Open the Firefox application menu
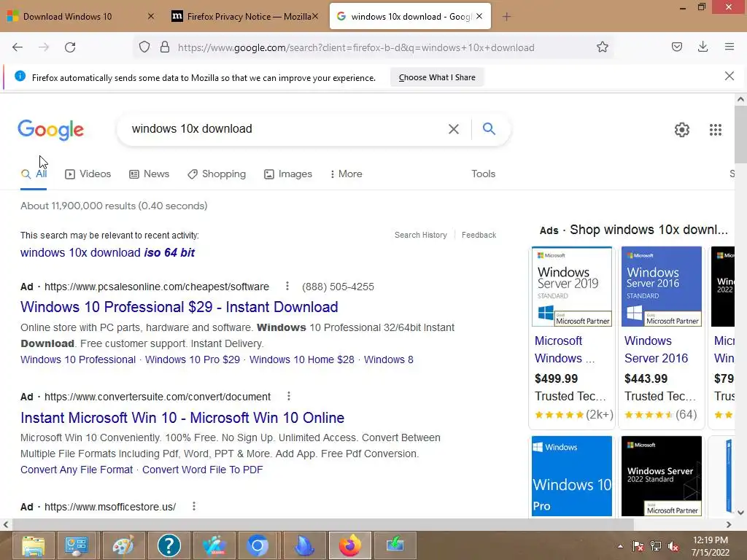Screen dimensions: 747x560 (729, 47)
